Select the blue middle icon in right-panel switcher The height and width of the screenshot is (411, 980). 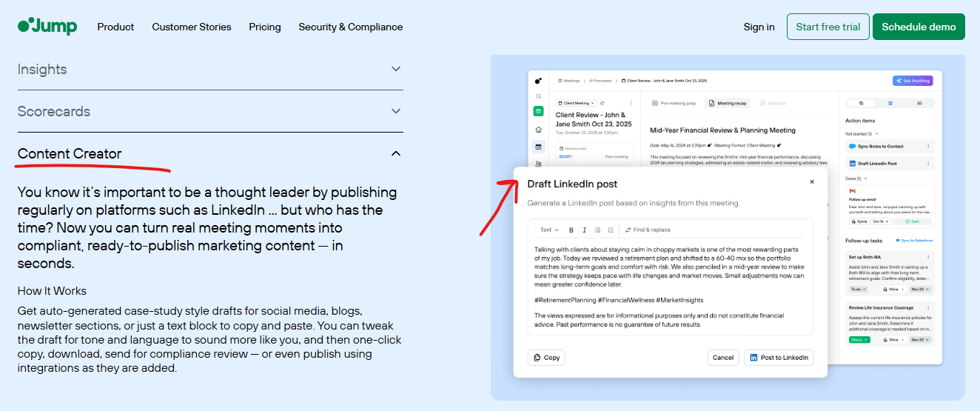pyautogui.click(x=890, y=103)
